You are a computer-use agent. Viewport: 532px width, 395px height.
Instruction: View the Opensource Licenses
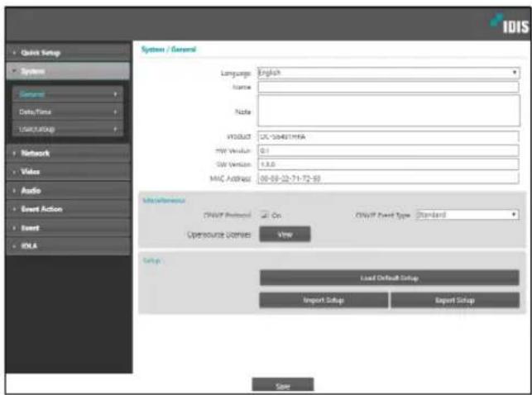(x=285, y=234)
